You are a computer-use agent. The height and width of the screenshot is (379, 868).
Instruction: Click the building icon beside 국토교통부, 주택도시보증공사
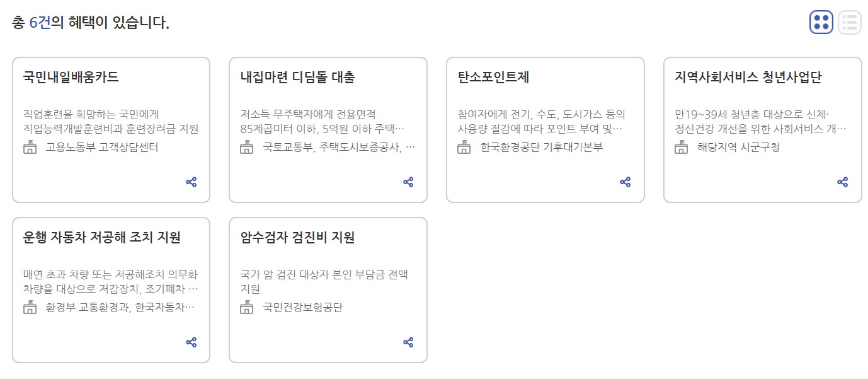coord(246,149)
